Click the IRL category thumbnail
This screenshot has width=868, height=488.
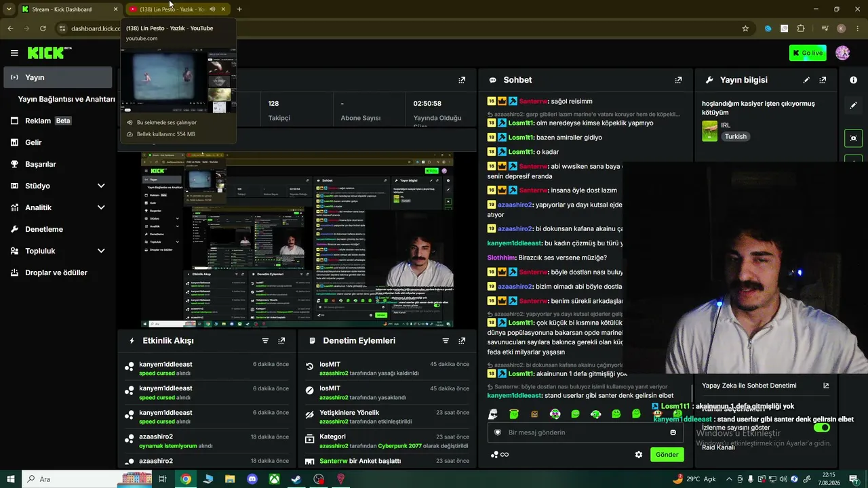pos(709,131)
